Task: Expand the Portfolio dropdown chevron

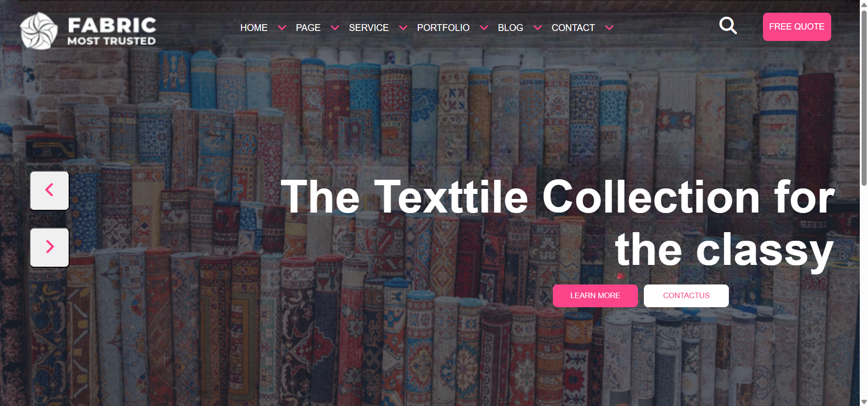Action: (484, 28)
